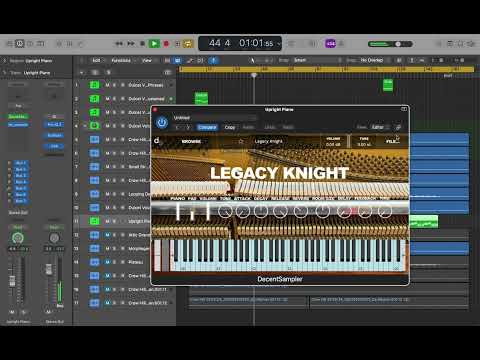Open the View menu in tracks area

pos(147,60)
